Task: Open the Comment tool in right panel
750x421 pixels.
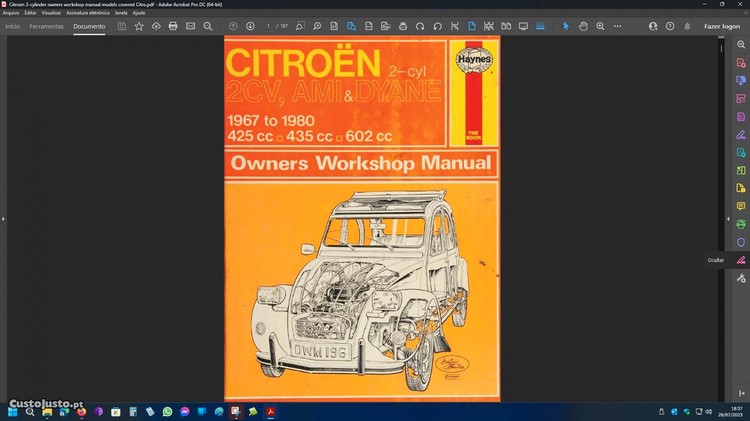Action: (741, 206)
